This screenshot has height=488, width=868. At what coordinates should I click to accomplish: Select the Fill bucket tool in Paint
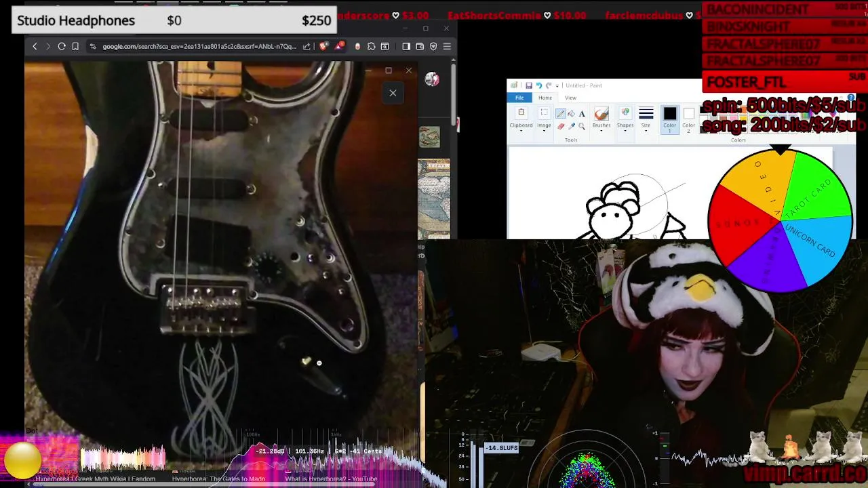pos(571,113)
